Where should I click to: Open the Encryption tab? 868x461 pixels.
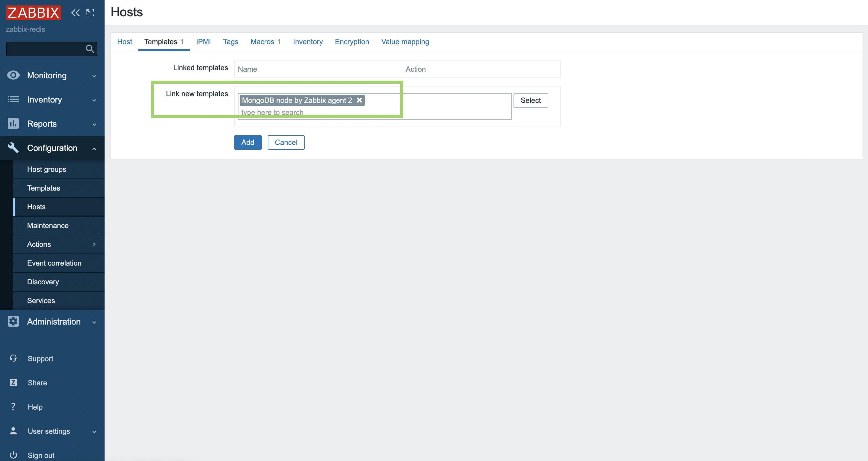click(351, 41)
